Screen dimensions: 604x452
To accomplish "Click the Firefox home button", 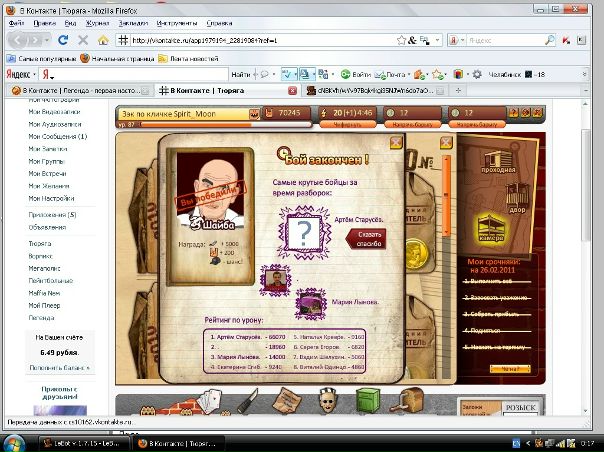I will coord(103,40).
